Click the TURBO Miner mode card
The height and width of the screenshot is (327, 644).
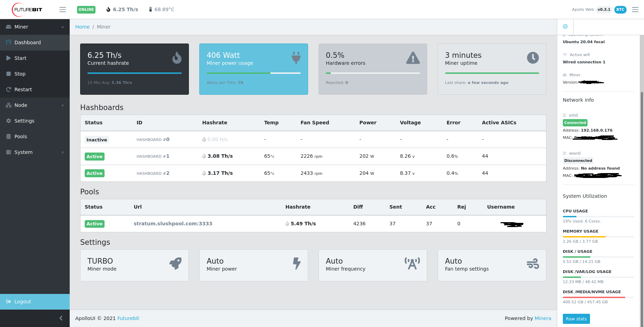(135, 265)
